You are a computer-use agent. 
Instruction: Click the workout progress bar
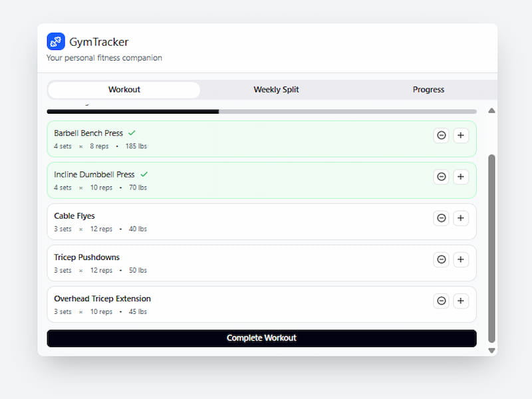click(261, 112)
